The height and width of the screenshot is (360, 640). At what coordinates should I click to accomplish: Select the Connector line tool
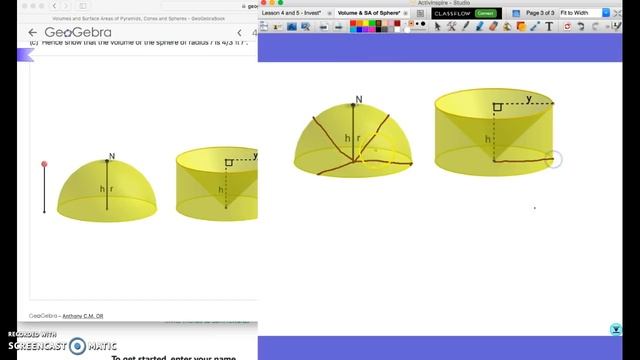click(535, 27)
